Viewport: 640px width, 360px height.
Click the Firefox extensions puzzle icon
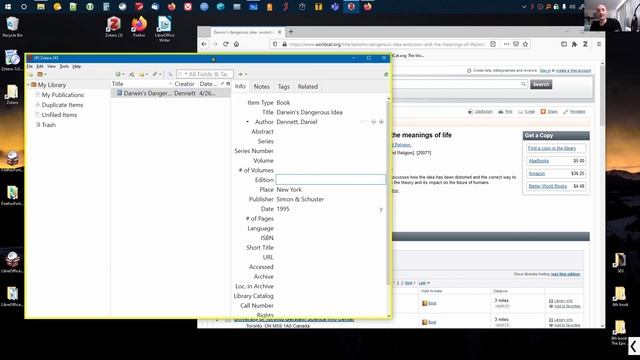point(574,44)
